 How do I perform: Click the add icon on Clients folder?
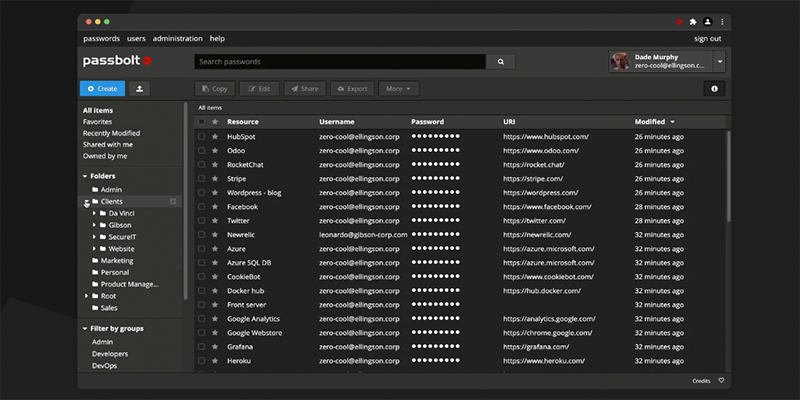[x=173, y=202]
